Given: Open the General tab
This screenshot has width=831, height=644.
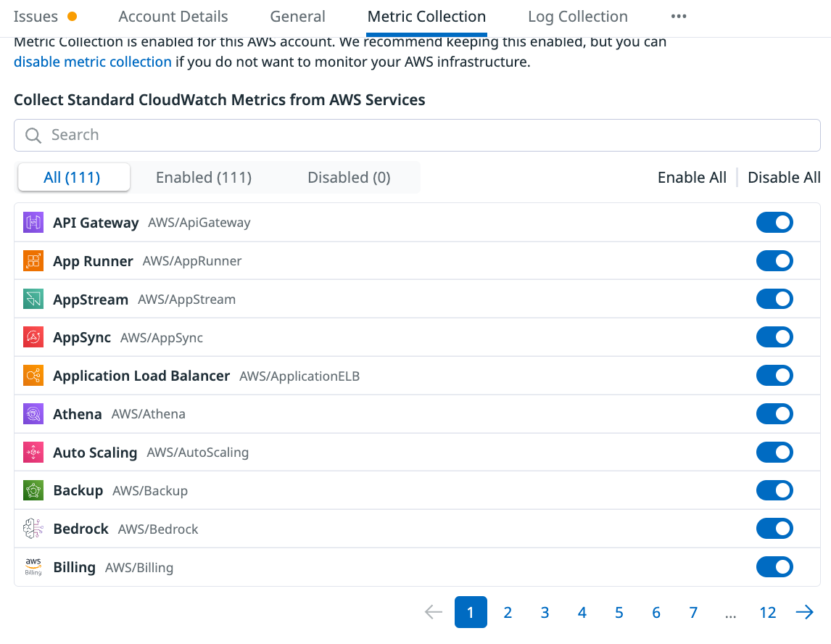Looking at the screenshot, I should [x=298, y=17].
